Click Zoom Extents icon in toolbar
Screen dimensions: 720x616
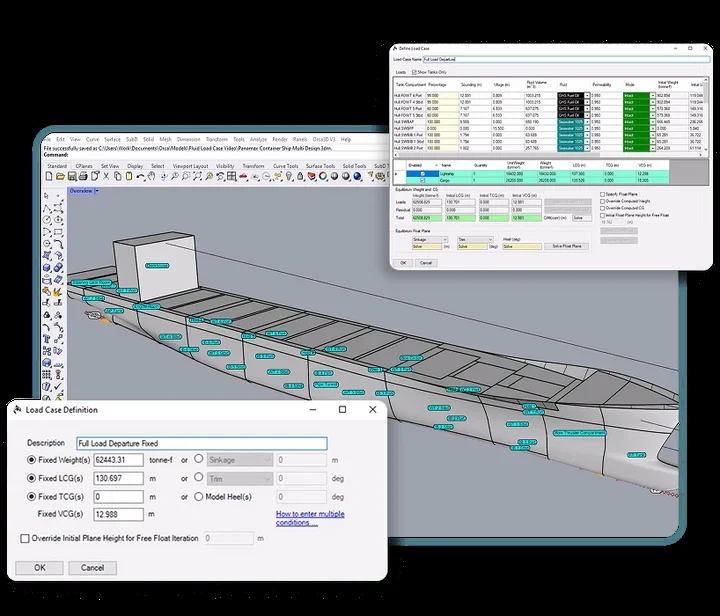click(x=198, y=176)
